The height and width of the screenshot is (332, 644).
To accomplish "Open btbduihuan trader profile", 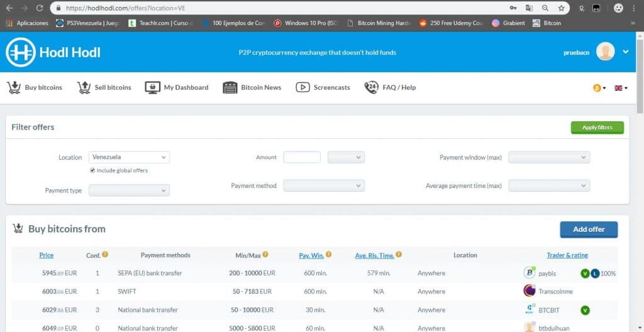I will pos(555,328).
